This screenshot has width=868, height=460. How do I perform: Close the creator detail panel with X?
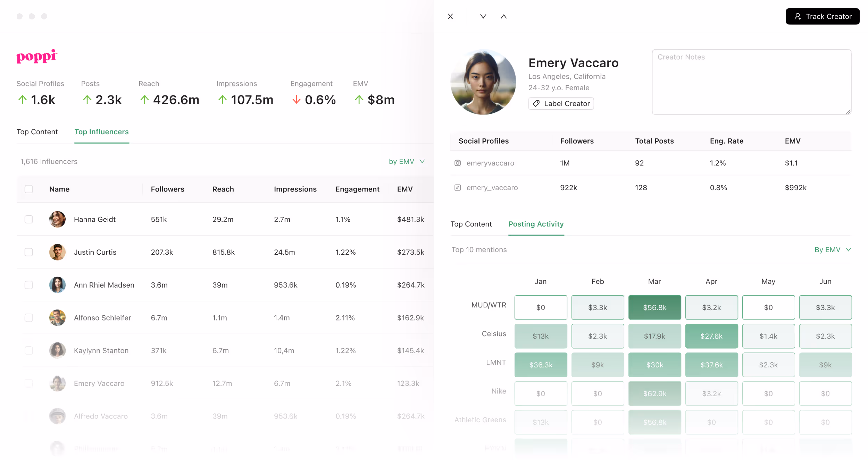click(x=450, y=16)
